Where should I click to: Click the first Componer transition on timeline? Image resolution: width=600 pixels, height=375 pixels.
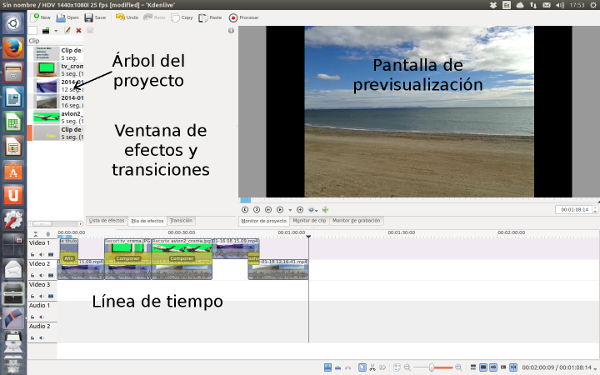click(128, 259)
